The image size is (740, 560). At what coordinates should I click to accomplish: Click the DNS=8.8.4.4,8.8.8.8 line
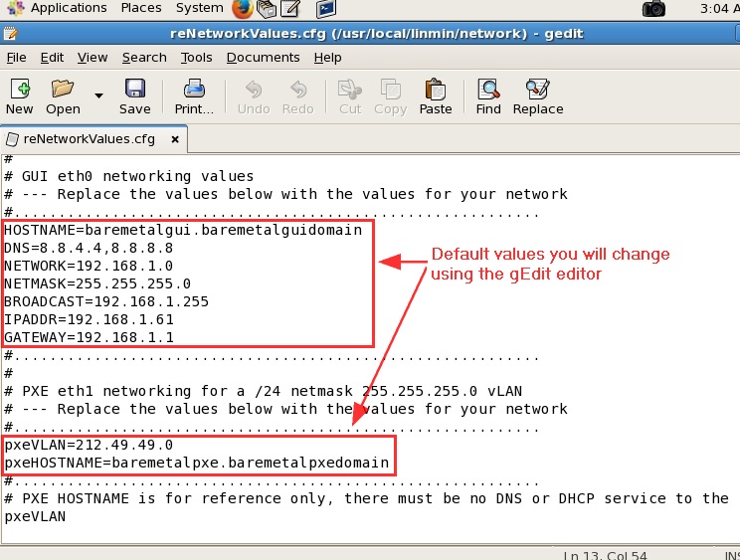coord(89,248)
